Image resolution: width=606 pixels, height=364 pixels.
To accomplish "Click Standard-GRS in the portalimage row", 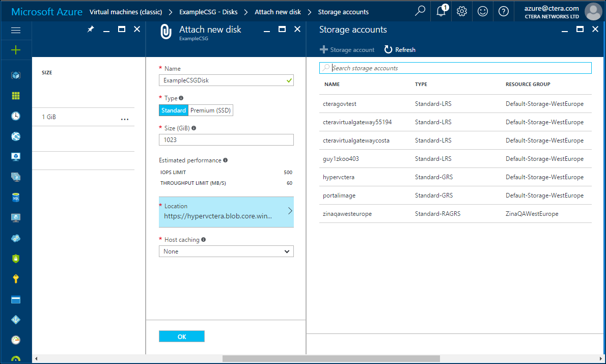I will click(x=434, y=195).
